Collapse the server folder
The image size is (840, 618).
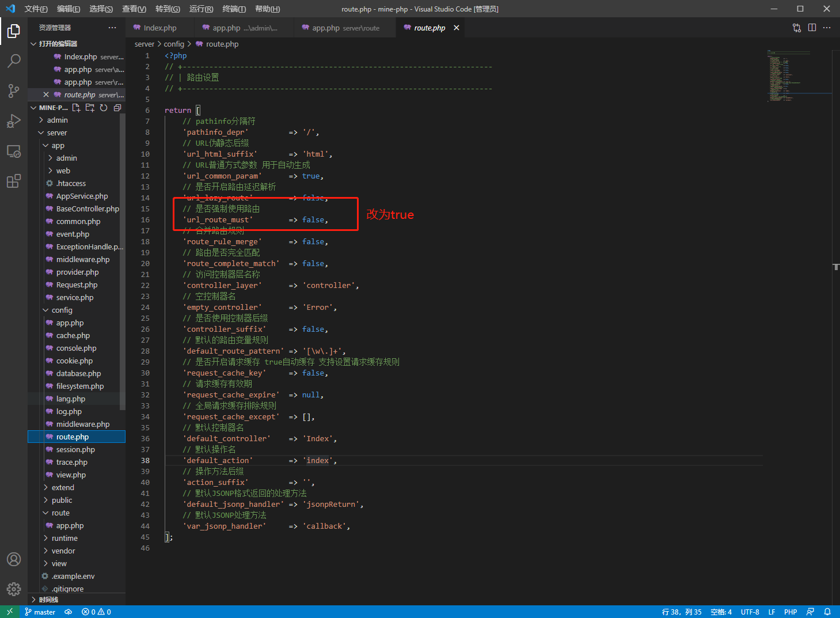77,132
